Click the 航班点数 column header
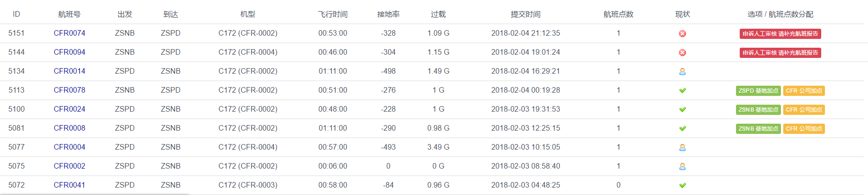 click(x=618, y=14)
